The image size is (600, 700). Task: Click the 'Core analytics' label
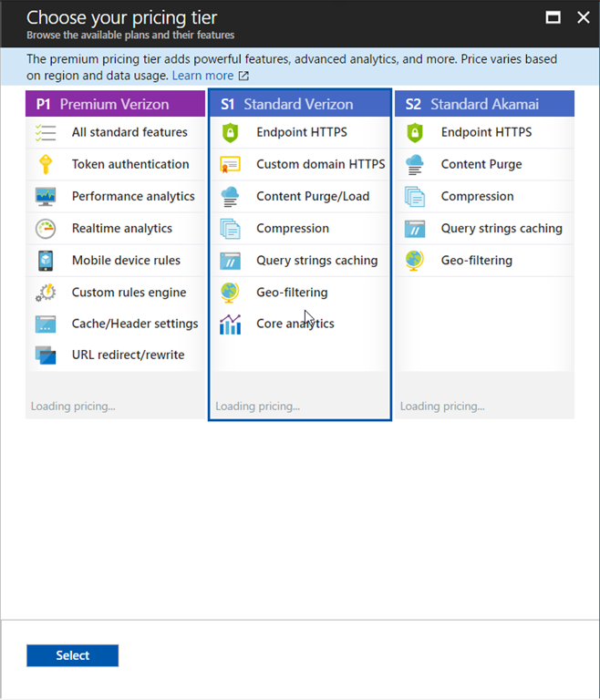pyautogui.click(x=295, y=324)
